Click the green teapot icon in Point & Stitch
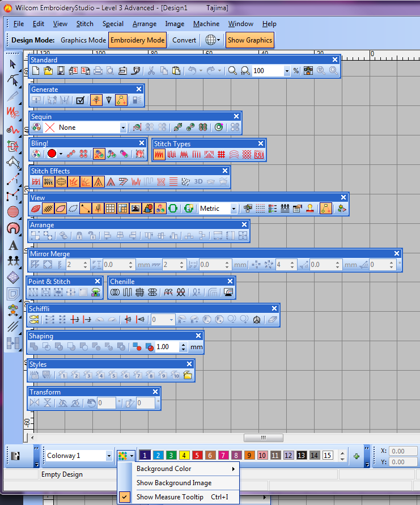 [x=96, y=292]
